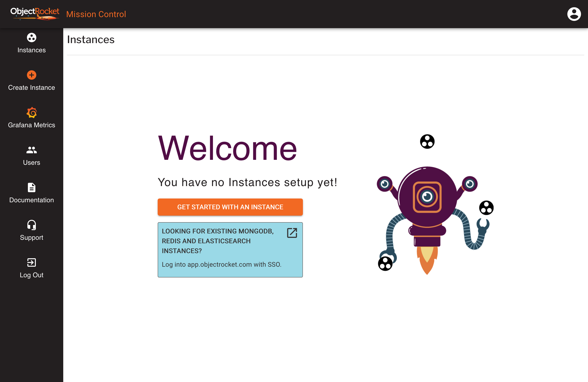The height and width of the screenshot is (382, 588).
Task: Click the Instances three-dot circle icon
Action: (32, 37)
